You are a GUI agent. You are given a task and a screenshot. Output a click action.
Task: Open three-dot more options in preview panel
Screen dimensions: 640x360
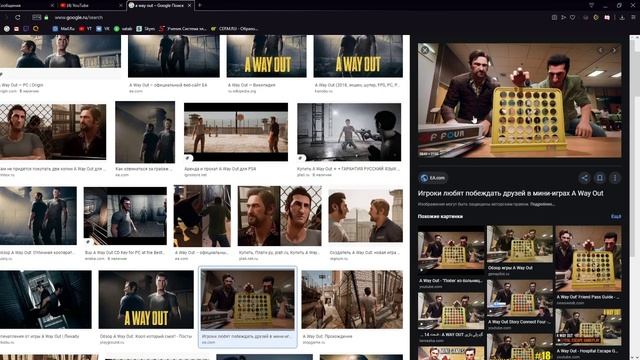615,178
